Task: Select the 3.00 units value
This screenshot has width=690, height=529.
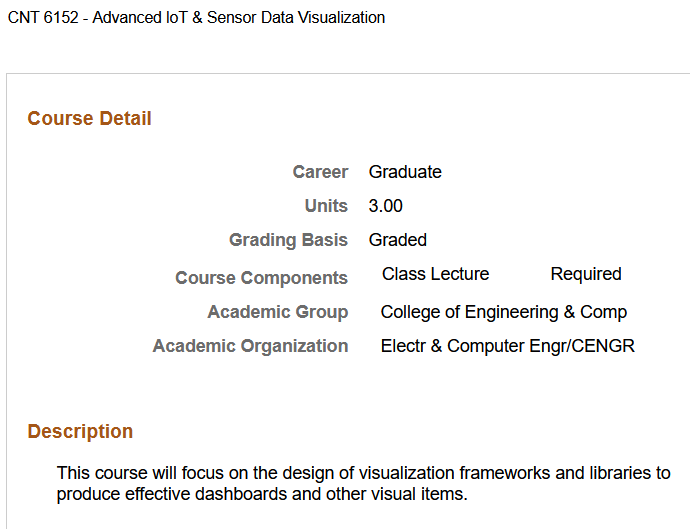Action: 386,206
